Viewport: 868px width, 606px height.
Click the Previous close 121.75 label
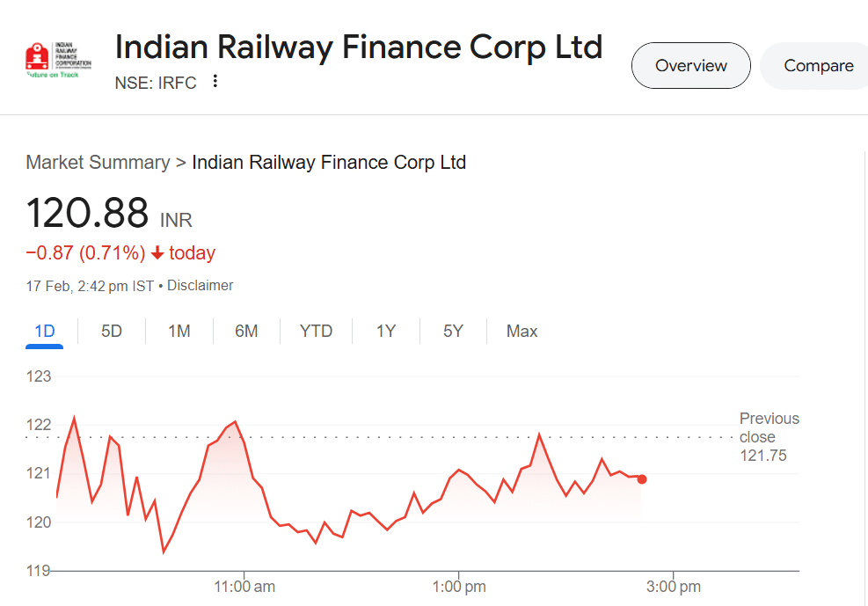(x=769, y=436)
